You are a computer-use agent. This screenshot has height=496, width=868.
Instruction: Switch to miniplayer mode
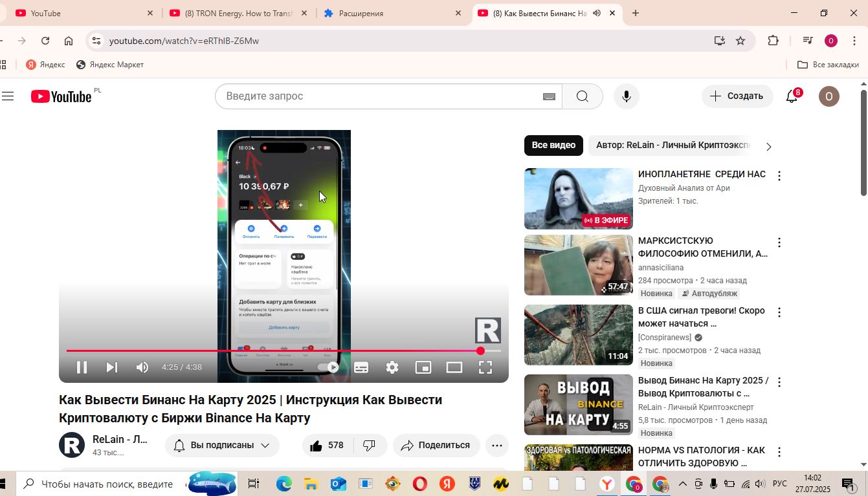423,367
